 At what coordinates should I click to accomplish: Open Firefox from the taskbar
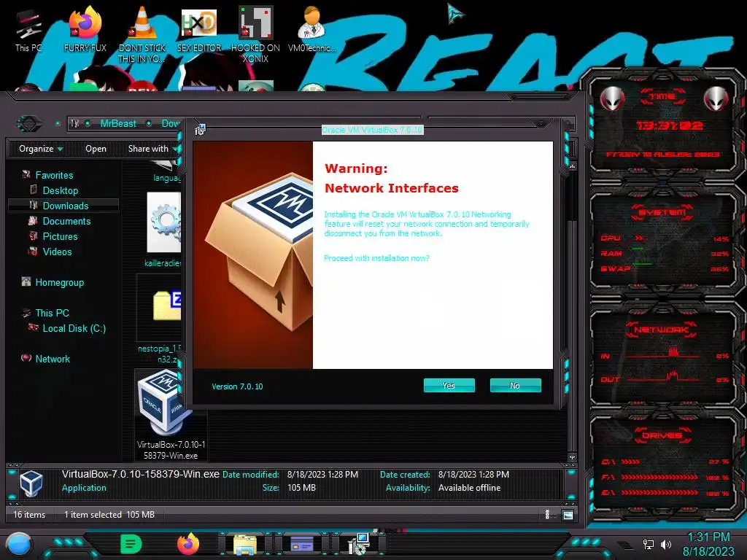tap(188, 544)
